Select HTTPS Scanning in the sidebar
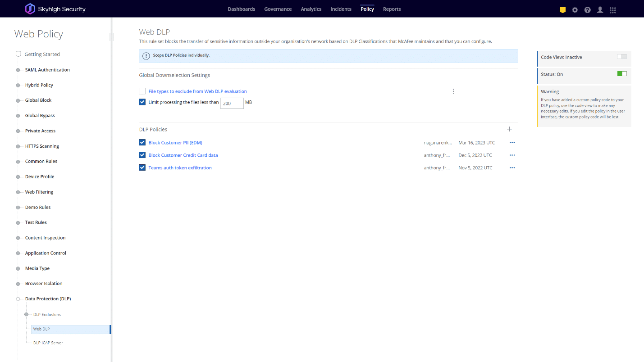The width and height of the screenshot is (644, 362). 42,146
